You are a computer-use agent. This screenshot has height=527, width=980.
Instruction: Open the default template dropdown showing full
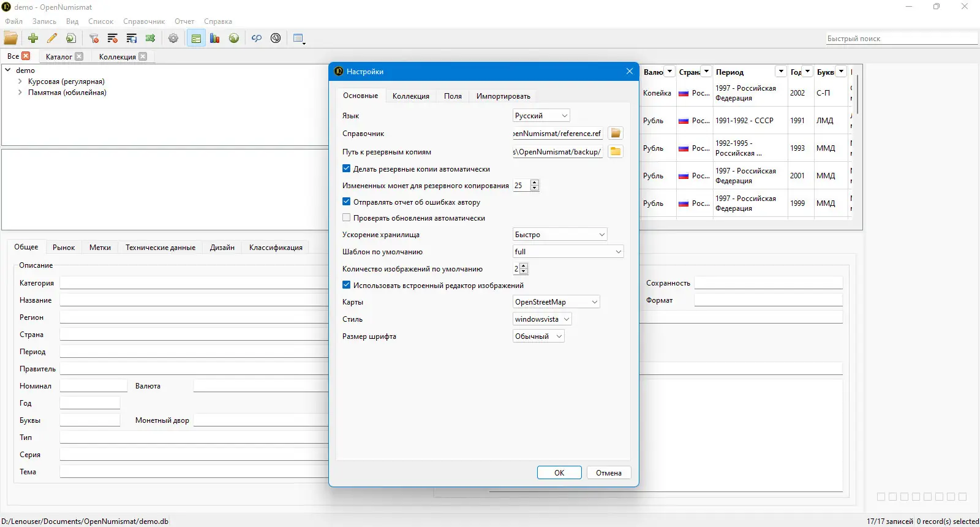pyautogui.click(x=568, y=251)
